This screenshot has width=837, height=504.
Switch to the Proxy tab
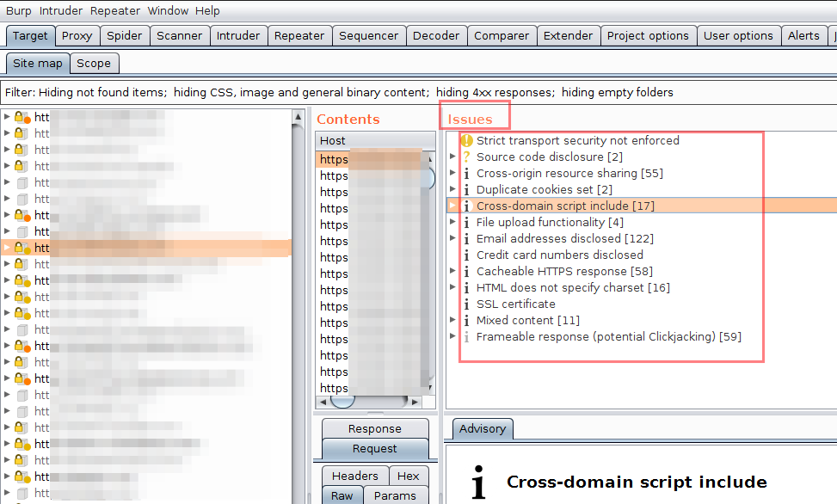[x=77, y=36]
